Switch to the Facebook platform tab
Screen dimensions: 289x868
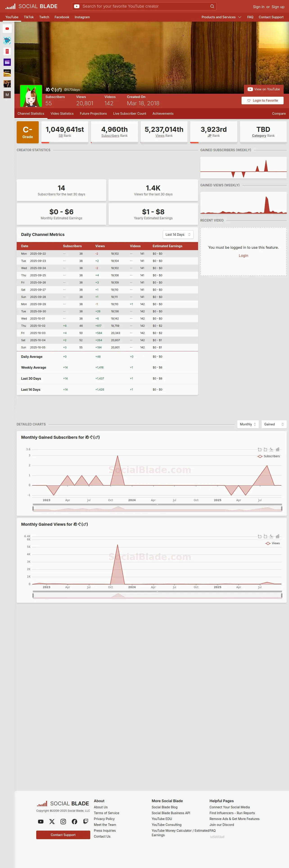click(x=62, y=17)
